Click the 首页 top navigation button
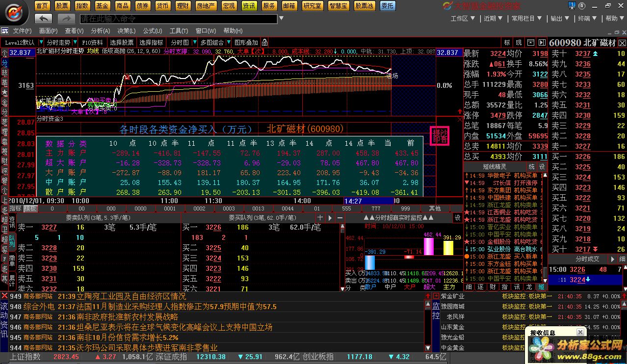 click(43, 6)
